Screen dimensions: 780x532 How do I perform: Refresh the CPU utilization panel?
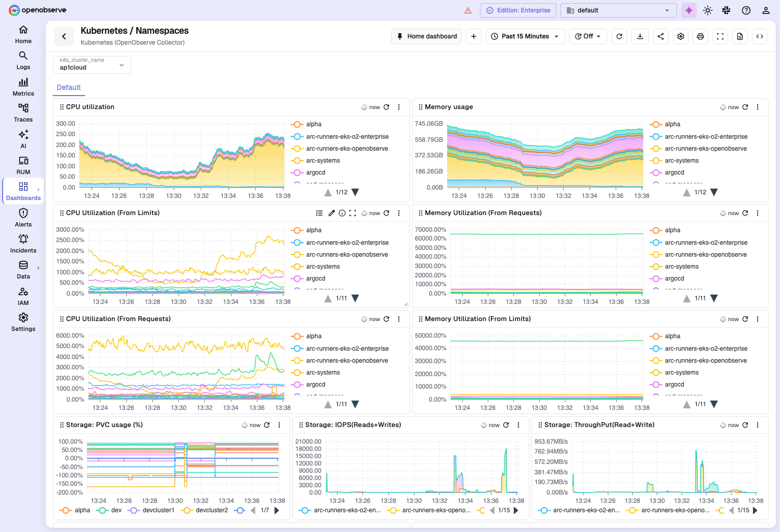point(386,107)
